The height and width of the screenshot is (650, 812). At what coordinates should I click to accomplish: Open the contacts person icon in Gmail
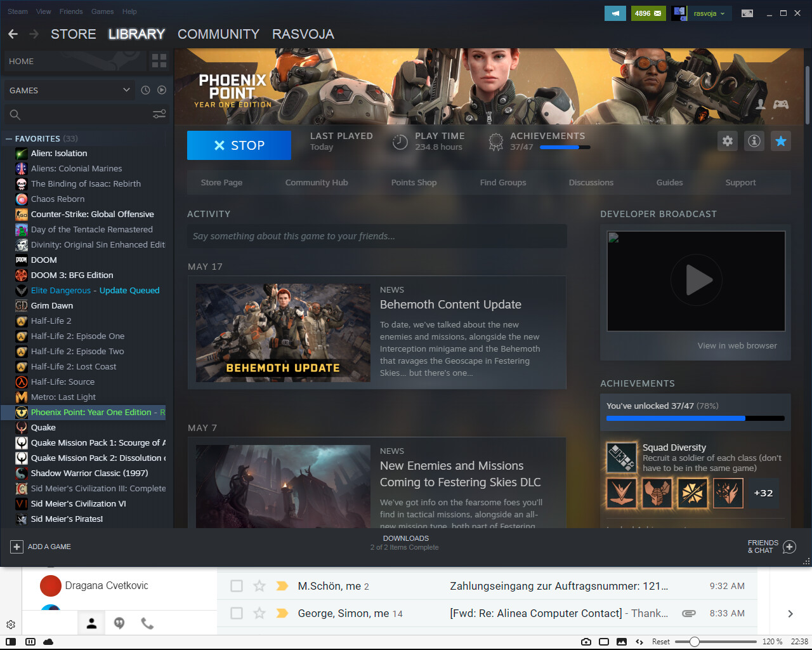tap(91, 623)
